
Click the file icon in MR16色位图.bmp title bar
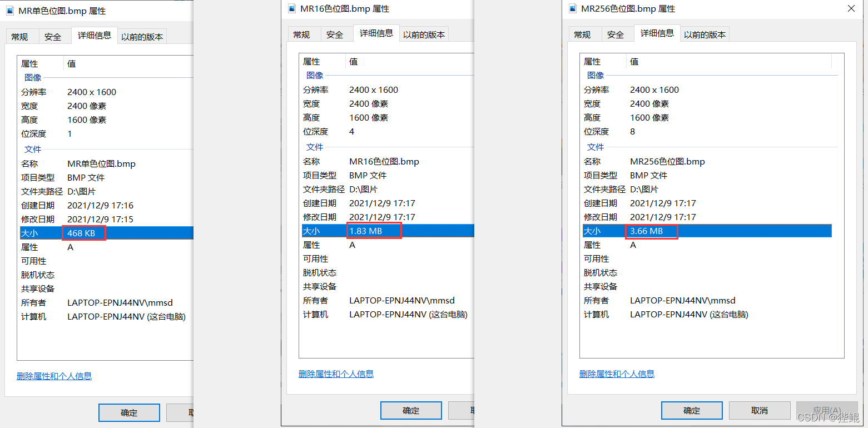[292, 8]
